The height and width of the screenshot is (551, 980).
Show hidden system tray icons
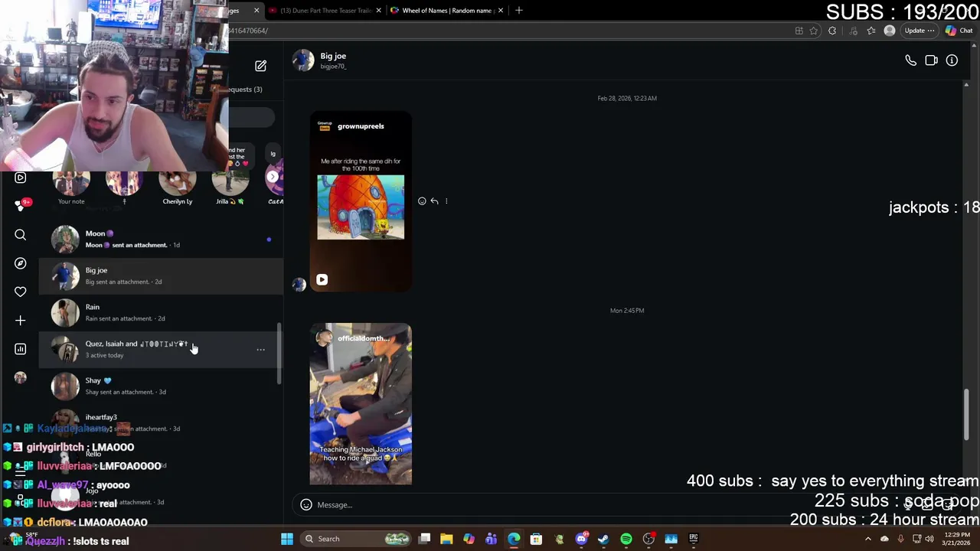tap(867, 539)
